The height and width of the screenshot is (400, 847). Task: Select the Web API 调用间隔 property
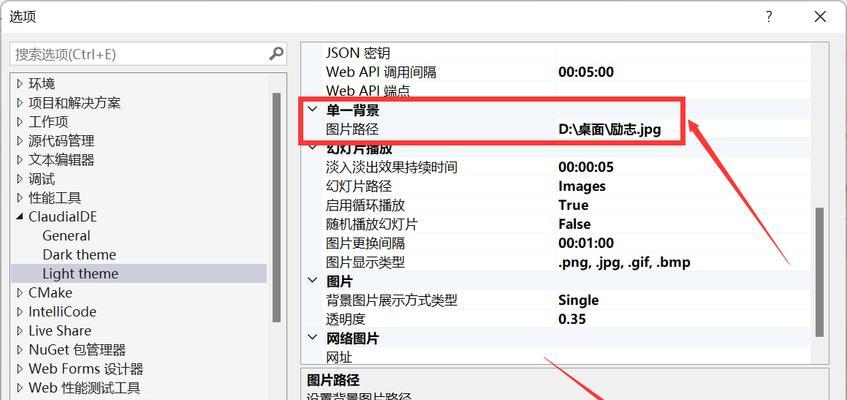pos(381,72)
